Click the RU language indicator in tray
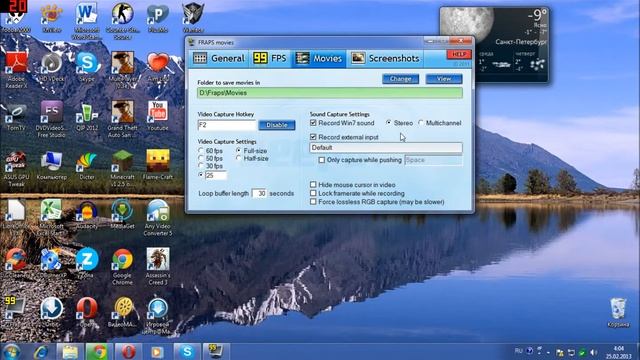The height and width of the screenshot is (360, 640). pos(518,351)
